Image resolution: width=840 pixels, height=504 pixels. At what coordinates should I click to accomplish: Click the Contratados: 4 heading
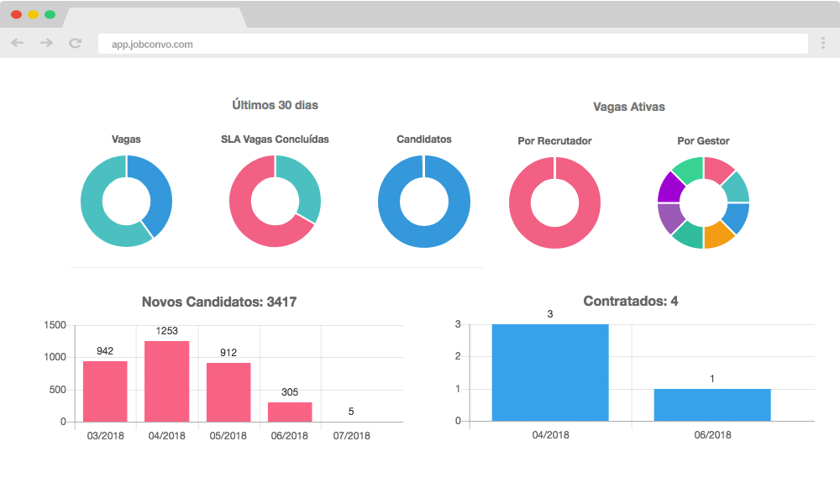[631, 302]
